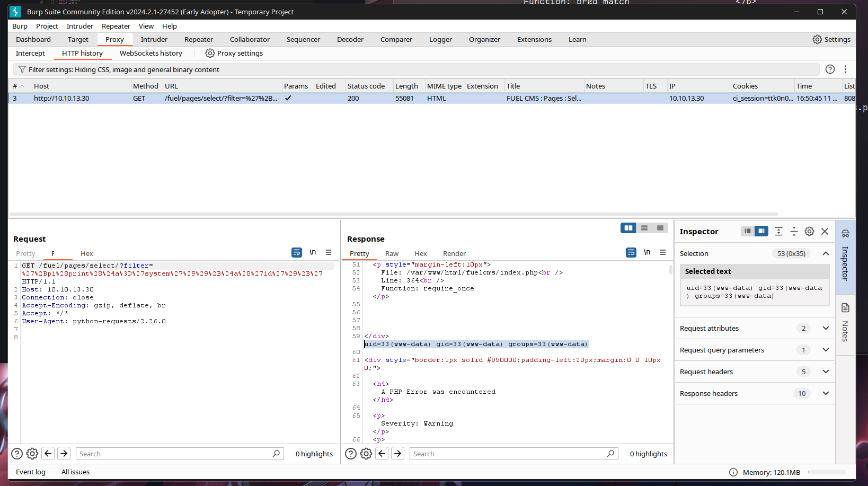Select top-bottom request/response layout
868x486 pixels.
(644, 228)
